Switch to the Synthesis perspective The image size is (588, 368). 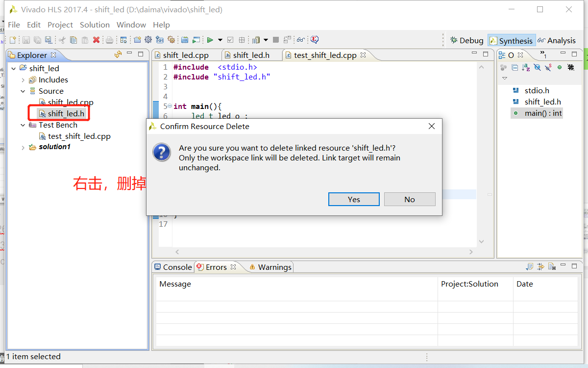pyautogui.click(x=511, y=41)
